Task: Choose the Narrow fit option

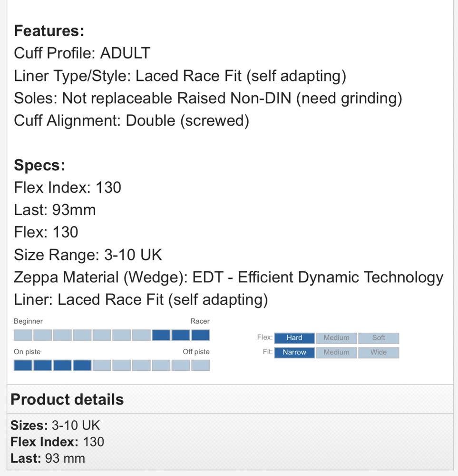Action: (294, 352)
